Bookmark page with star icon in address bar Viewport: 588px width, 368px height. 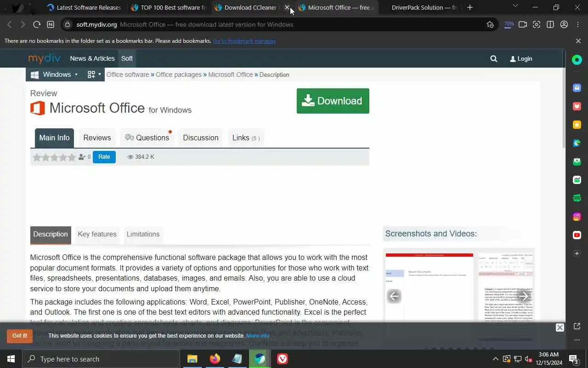coord(490,24)
